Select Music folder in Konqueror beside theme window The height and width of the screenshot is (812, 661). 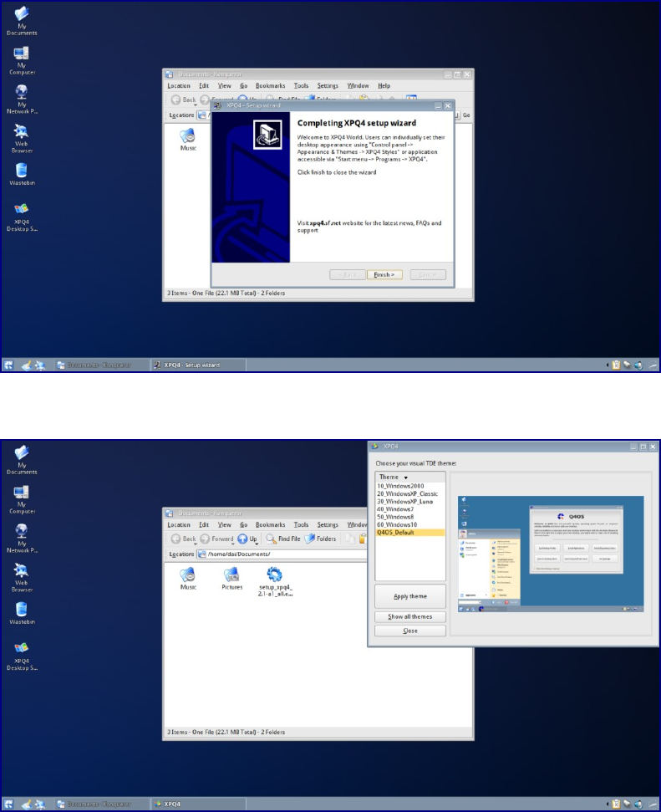click(188, 579)
